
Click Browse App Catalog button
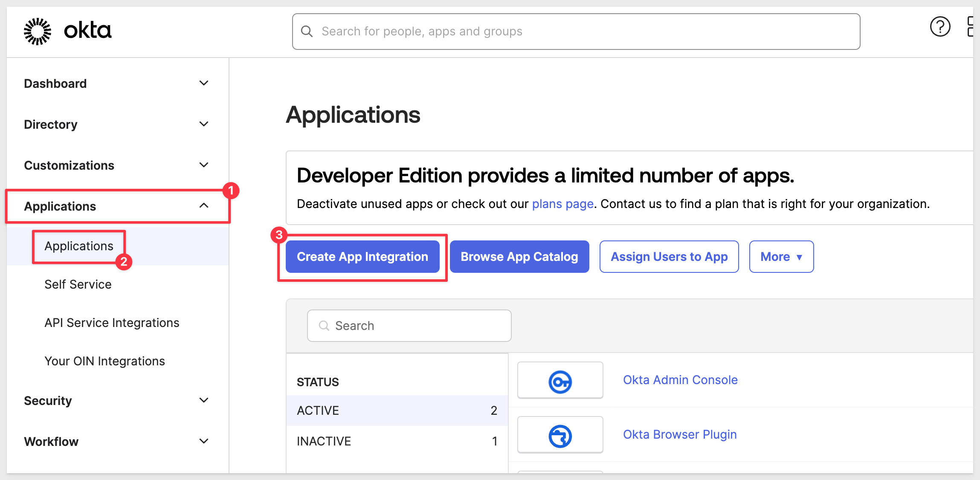click(519, 257)
